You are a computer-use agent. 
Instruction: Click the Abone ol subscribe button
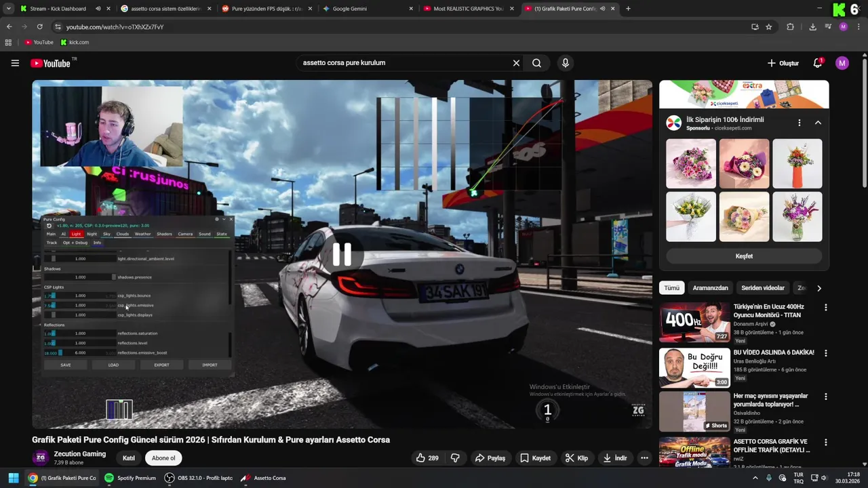click(163, 458)
